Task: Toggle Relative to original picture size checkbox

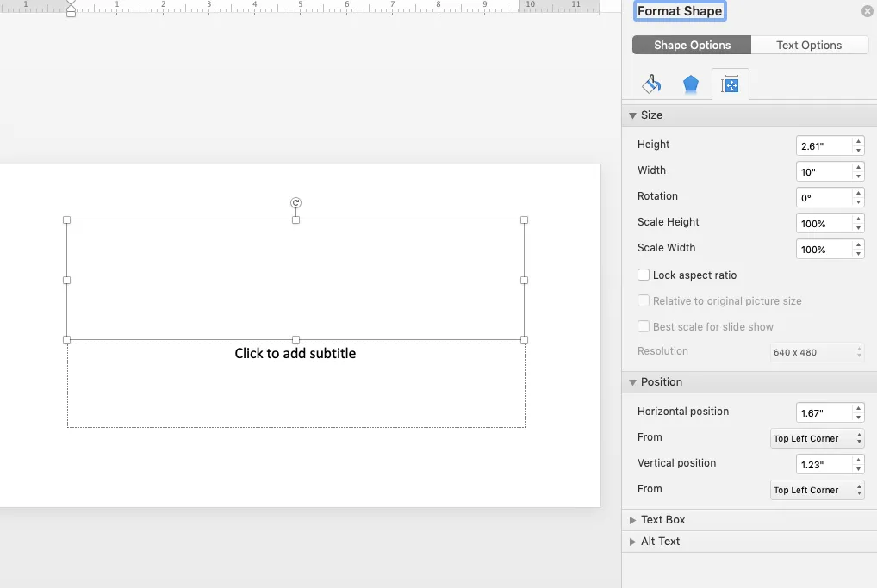Action: 644,300
